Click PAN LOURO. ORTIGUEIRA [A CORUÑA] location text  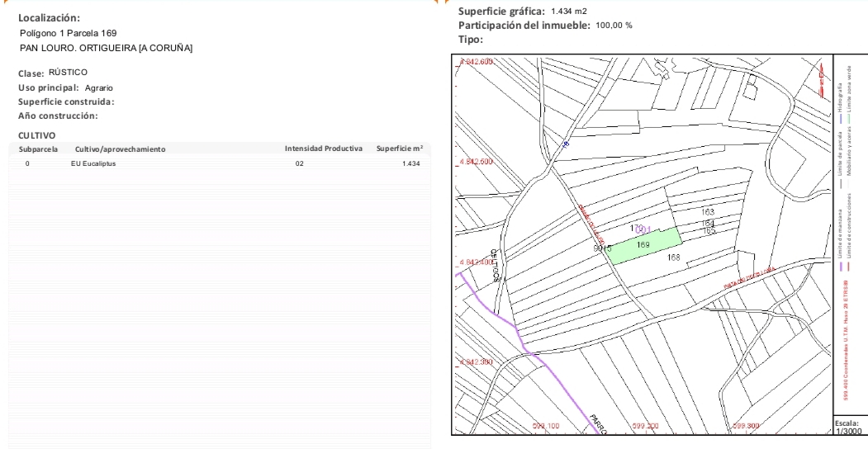[x=106, y=49]
